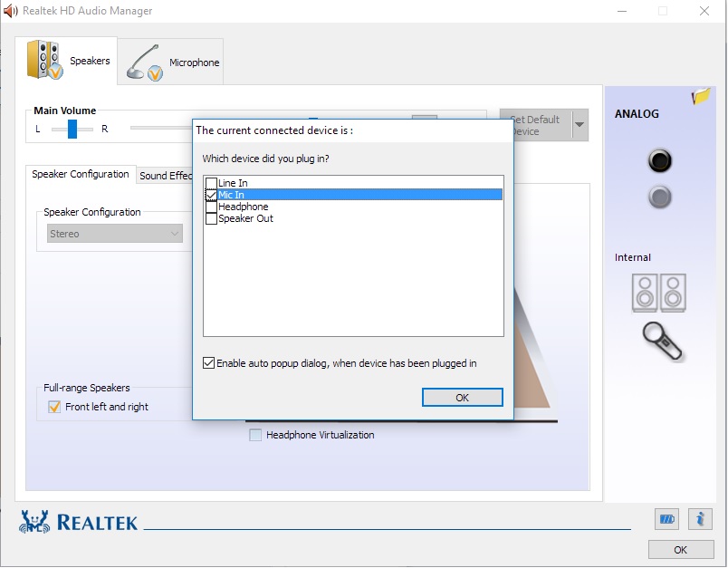The width and height of the screenshot is (728, 568).
Task: Open the information about icon
Action: coord(700,519)
